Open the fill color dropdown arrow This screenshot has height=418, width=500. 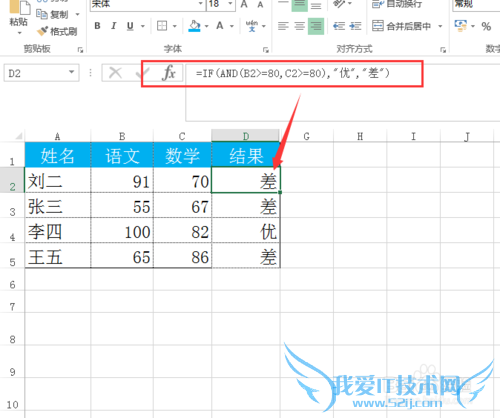click(x=206, y=26)
